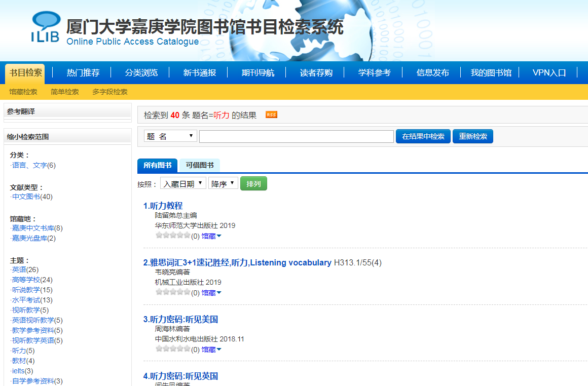Click the search keyword input box
The width and height of the screenshot is (588, 386).
296,137
